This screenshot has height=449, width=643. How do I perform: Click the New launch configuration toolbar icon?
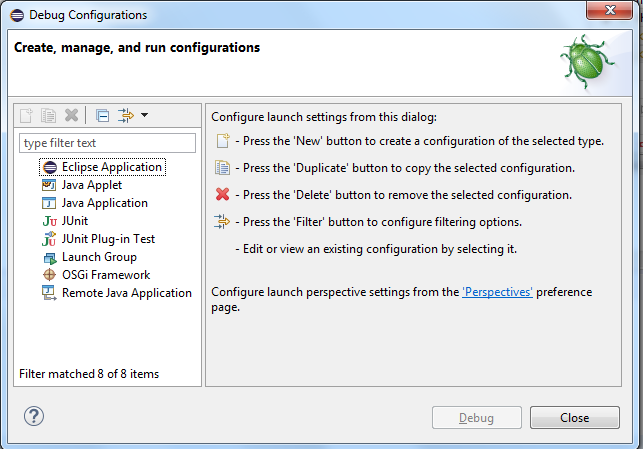[x=26, y=116]
